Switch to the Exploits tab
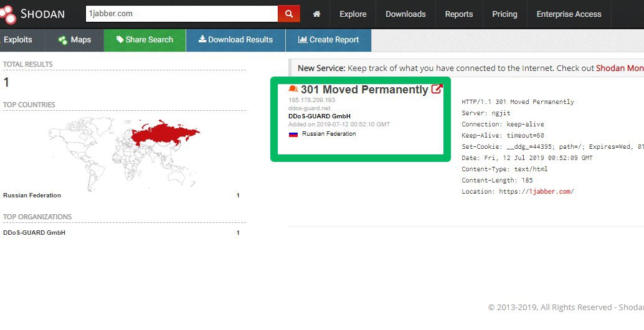The height and width of the screenshot is (330, 644). click(18, 40)
